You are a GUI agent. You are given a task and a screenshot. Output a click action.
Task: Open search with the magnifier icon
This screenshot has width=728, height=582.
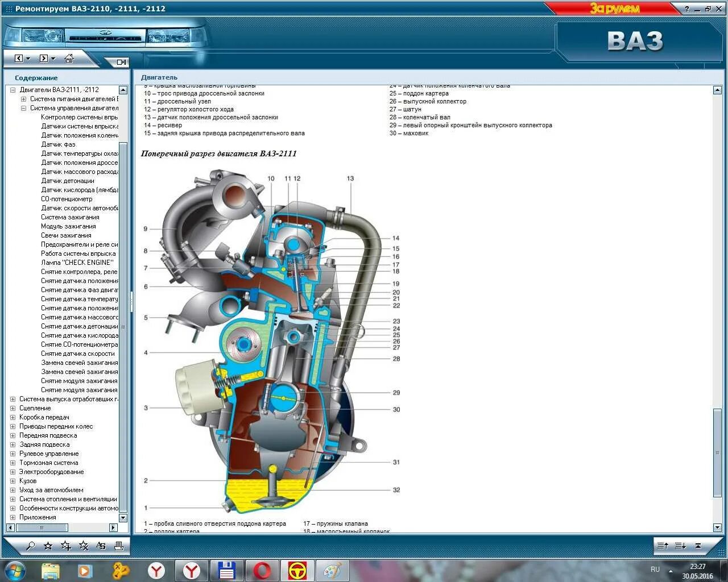pos(31,546)
